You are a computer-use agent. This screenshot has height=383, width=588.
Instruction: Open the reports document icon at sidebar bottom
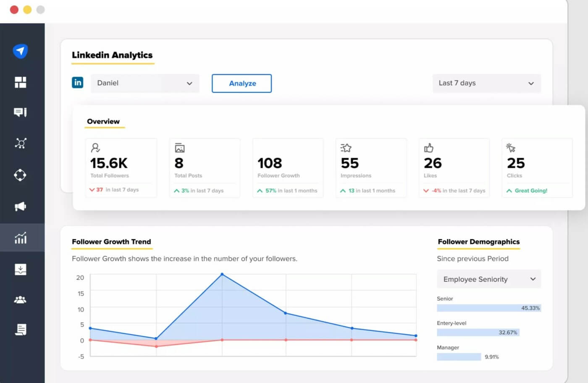[x=20, y=330]
